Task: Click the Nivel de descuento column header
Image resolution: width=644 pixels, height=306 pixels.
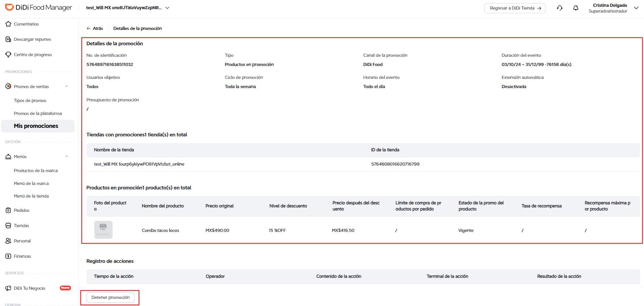Action: (288, 206)
